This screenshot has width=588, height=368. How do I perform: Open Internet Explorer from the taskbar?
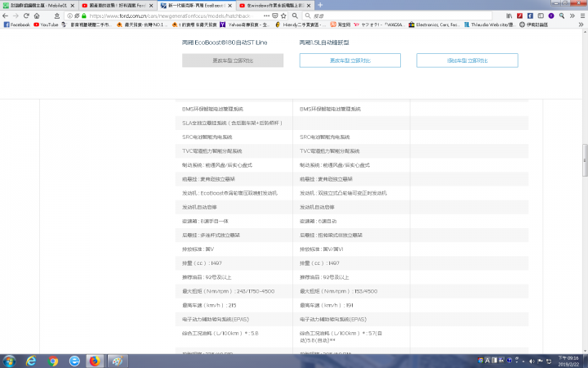click(31, 361)
